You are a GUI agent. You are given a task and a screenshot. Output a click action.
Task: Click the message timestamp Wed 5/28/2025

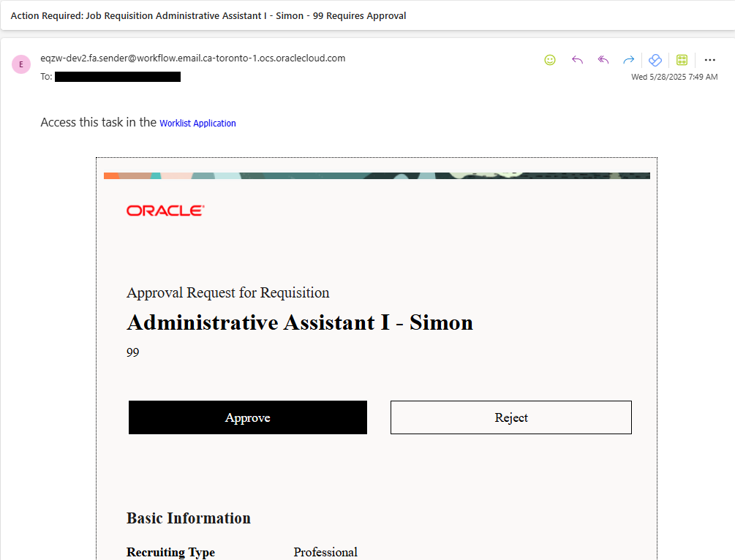[x=674, y=76]
